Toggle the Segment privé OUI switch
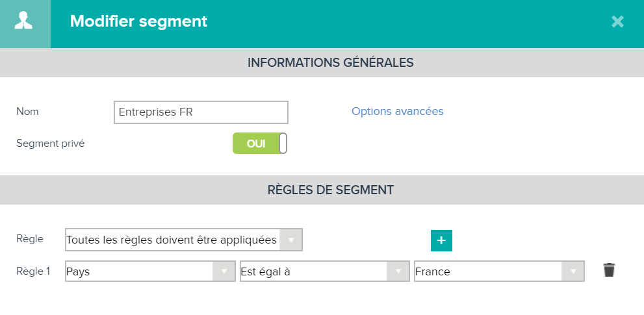The height and width of the screenshot is (315, 644). coord(259,144)
